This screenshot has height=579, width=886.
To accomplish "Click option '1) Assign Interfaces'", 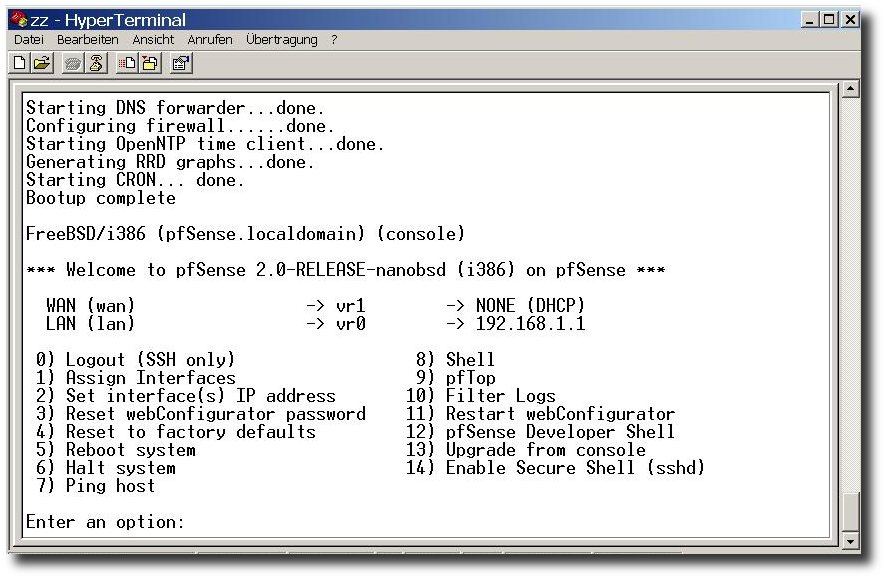I will point(136,378).
